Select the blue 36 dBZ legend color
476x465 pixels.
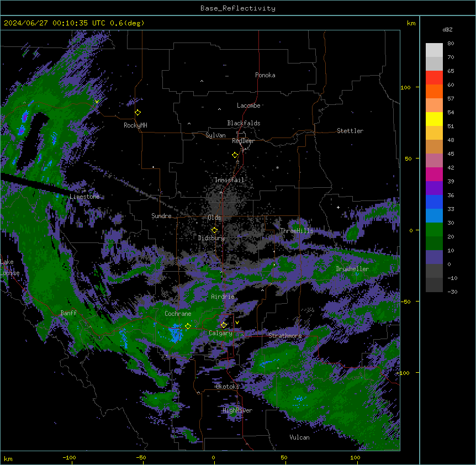point(434,202)
